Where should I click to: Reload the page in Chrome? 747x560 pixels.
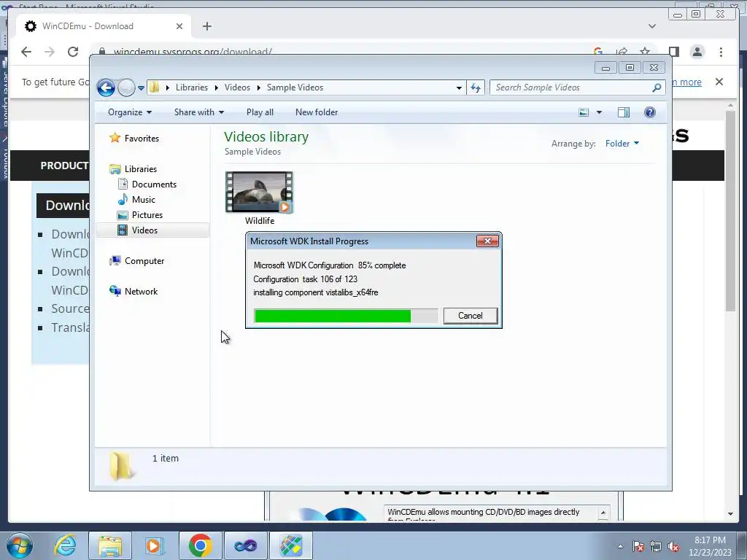click(x=73, y=52)
